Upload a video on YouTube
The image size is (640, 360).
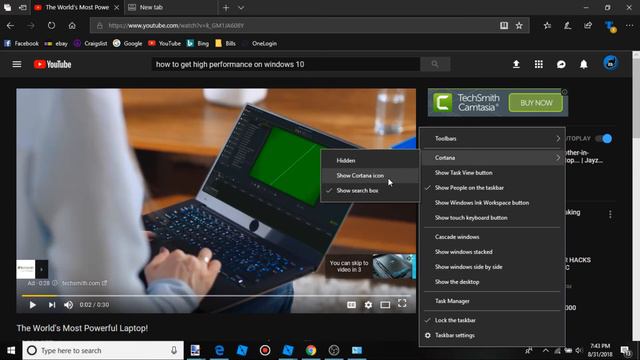[x=516, y=64]
